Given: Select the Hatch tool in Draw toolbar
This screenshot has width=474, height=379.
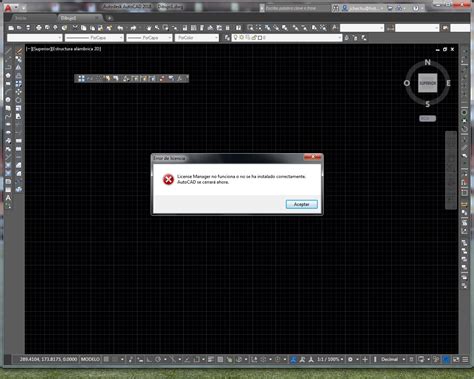Looking at the screenshot, I should click(x=8, y=165).
